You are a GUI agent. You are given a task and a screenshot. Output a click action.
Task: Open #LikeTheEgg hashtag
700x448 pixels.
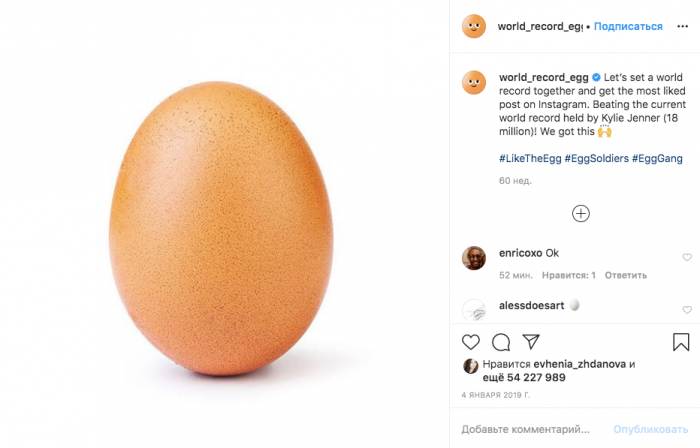[x=530, y=158]
